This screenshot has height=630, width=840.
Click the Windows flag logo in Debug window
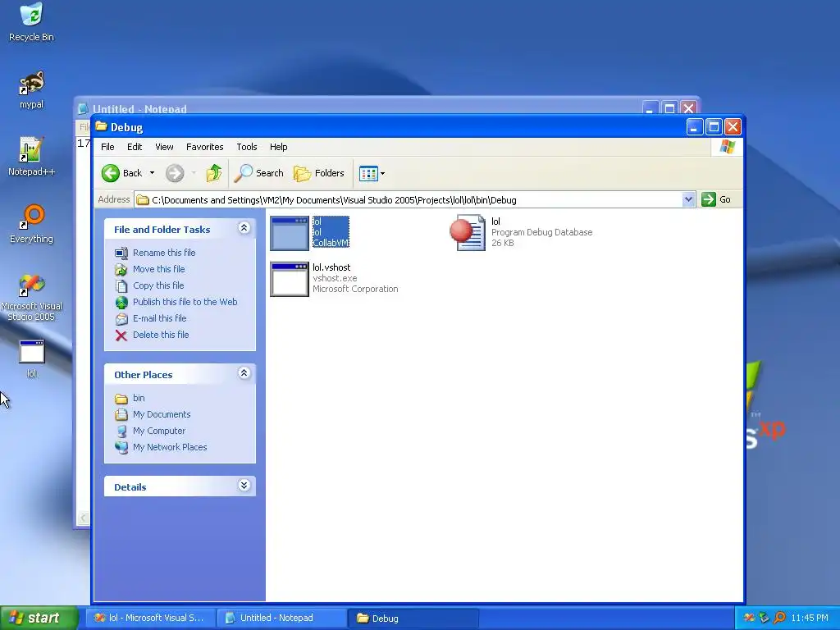(727, 147)
